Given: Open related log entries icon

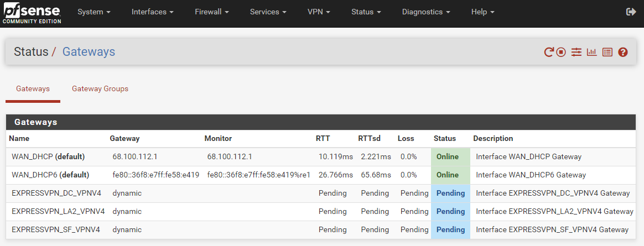Looking at the screenshot, I should (x=607, y=52).
